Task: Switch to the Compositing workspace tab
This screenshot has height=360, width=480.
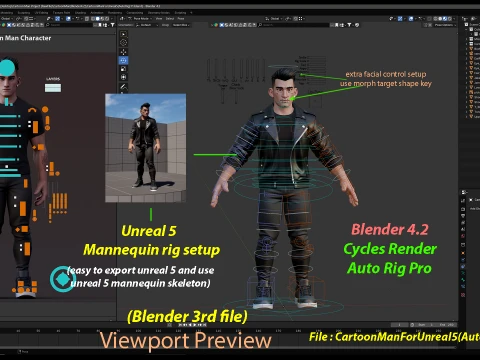Action: pos(135,13)
